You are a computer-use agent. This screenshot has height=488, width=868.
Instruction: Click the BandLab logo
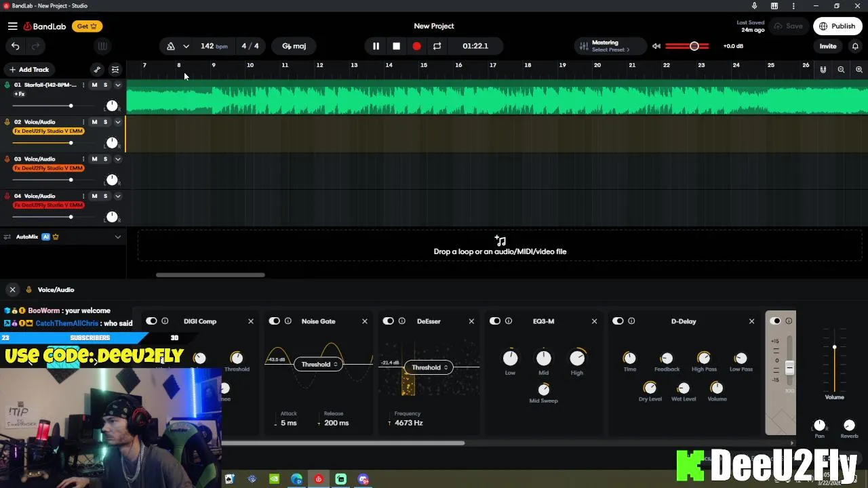click(x=45, y=26)
